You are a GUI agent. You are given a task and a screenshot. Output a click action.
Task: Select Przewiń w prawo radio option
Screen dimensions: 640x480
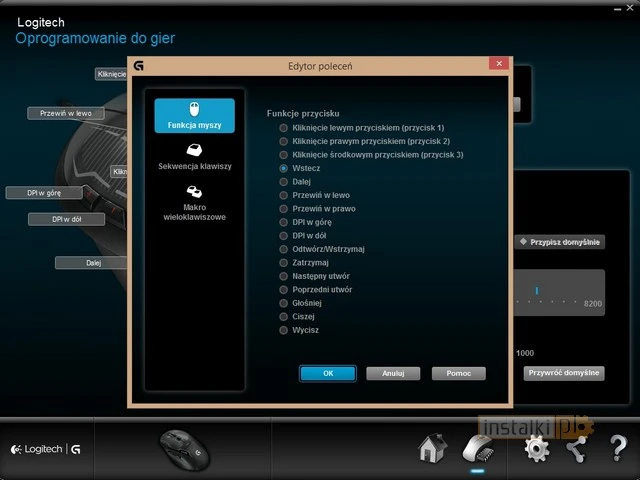point(283,209)
